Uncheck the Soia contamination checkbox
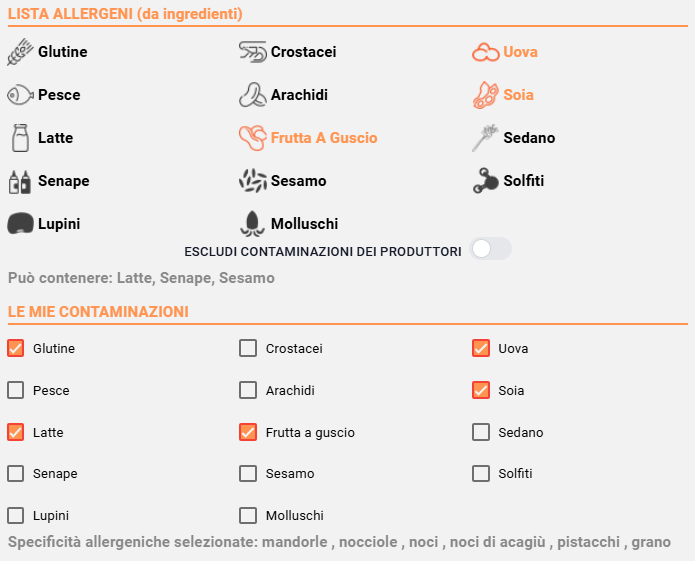The image size is (695, 561). click(x=481, y=390)
